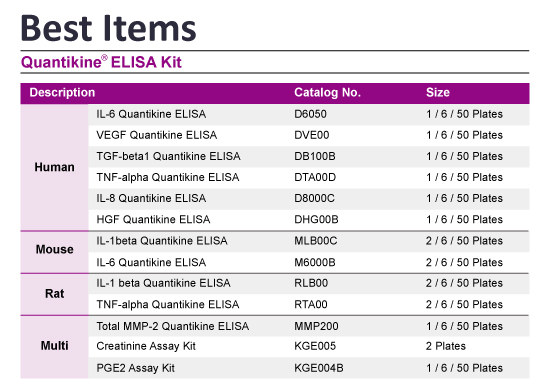Screen dimensions: 550x386
Task: Click catalog number MLB00C
Action: coord(315,241)
